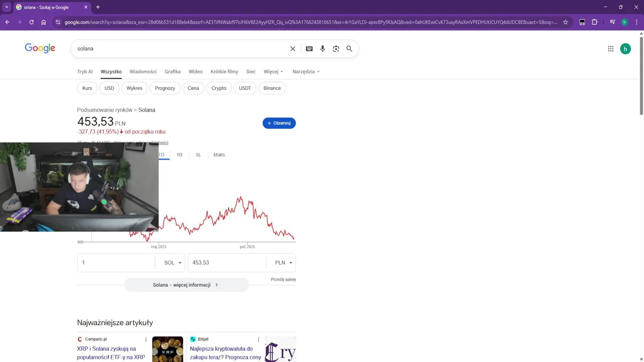The width and height of the screenshot is (644, 362).
Task: Open options for Comparic.pl article
Action: click(x=146, y=339)
